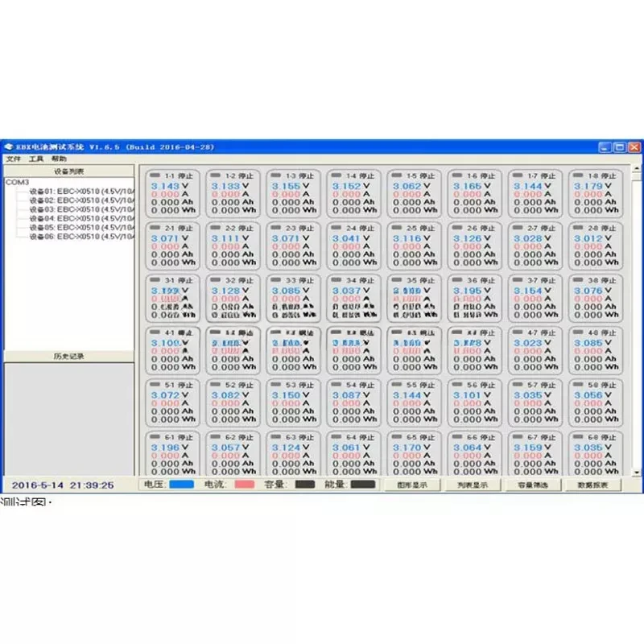This screenshot has width=644, height=644.
Task: Select 设备01 in the device list
Action: point(82,192)
